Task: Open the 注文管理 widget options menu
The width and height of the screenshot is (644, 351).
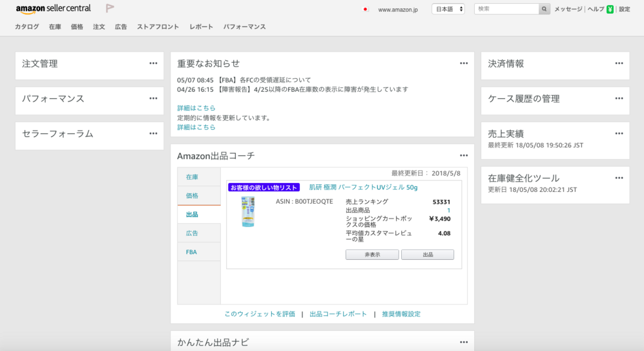Action: (153, 64)
